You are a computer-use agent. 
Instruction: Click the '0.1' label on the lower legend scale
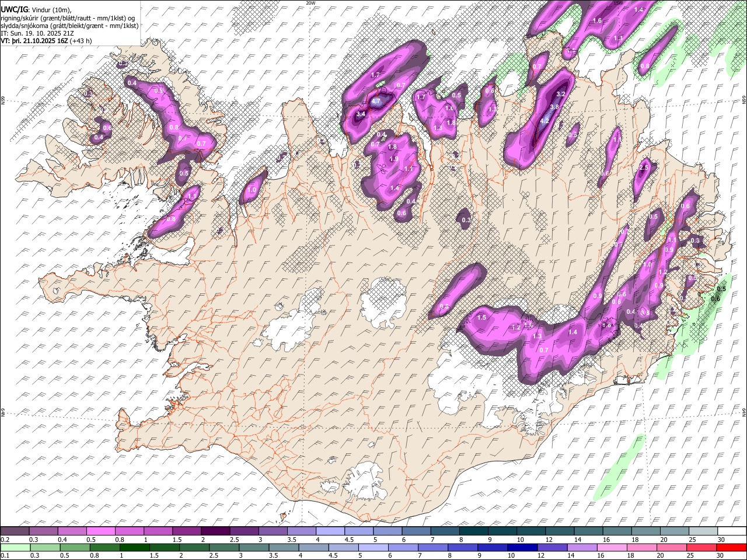pyautogui.click(x=4, y=556)
